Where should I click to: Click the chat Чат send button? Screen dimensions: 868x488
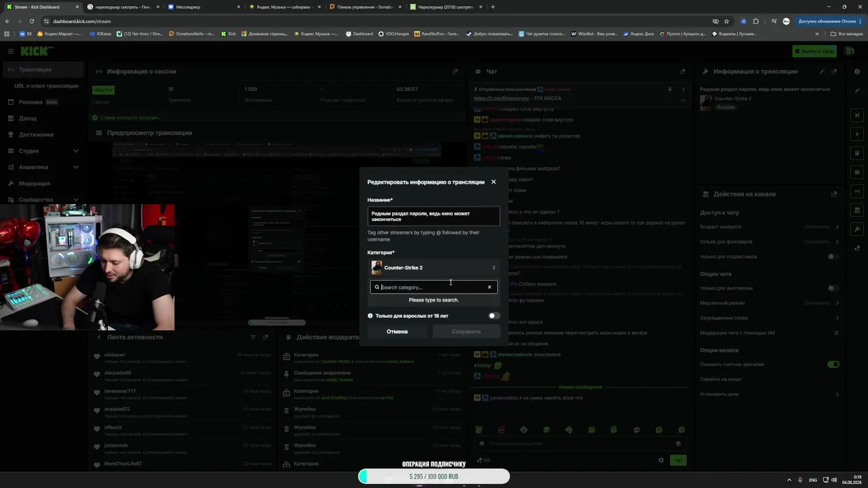tap(677, 460)
